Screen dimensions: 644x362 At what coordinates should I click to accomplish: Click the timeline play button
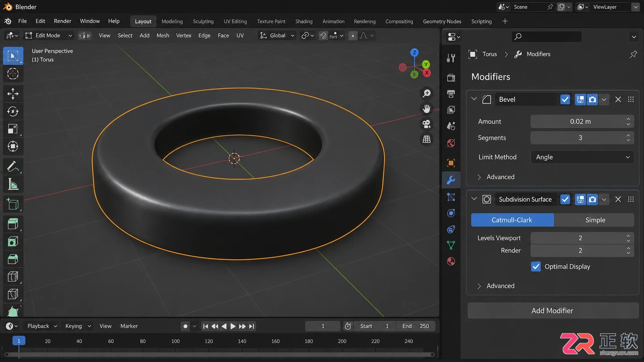click(233, 326)
